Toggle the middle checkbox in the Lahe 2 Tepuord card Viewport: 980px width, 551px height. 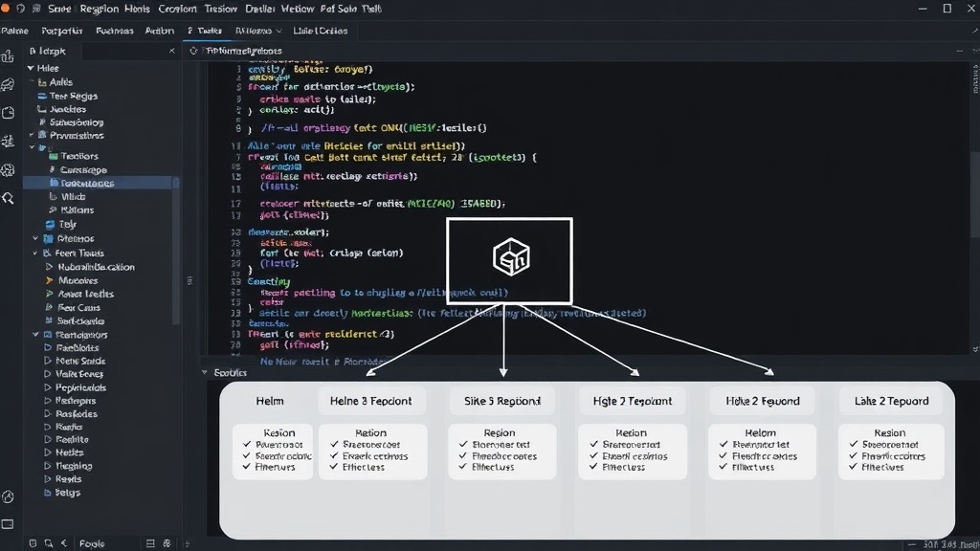point(854,455)
